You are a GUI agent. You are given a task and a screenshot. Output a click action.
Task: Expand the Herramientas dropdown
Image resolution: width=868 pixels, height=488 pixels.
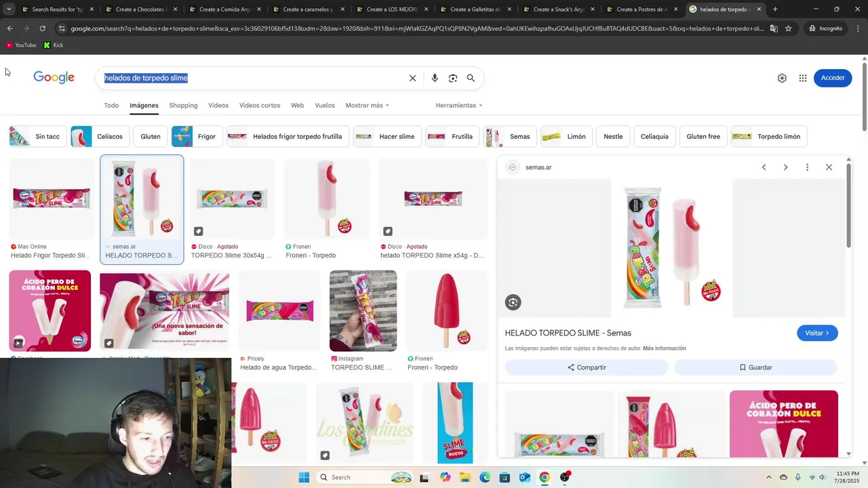[x=459, y=105]
